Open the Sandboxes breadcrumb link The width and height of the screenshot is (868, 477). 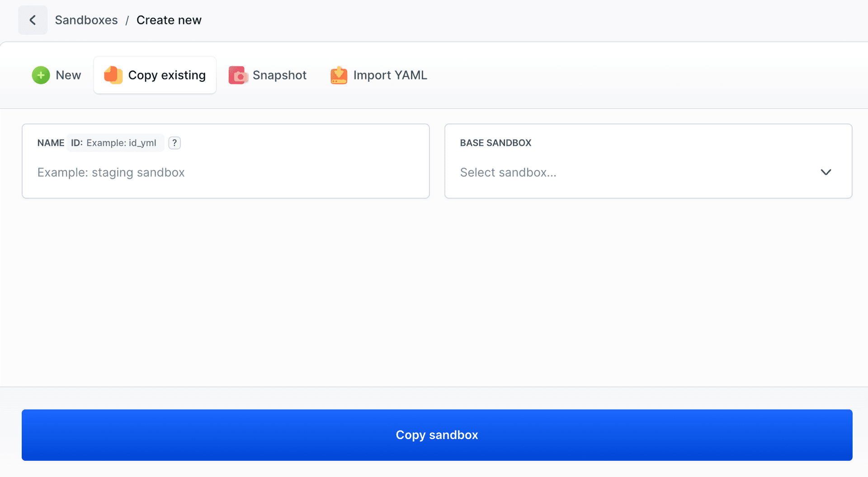pyautogui.click(x=86, y=20)
